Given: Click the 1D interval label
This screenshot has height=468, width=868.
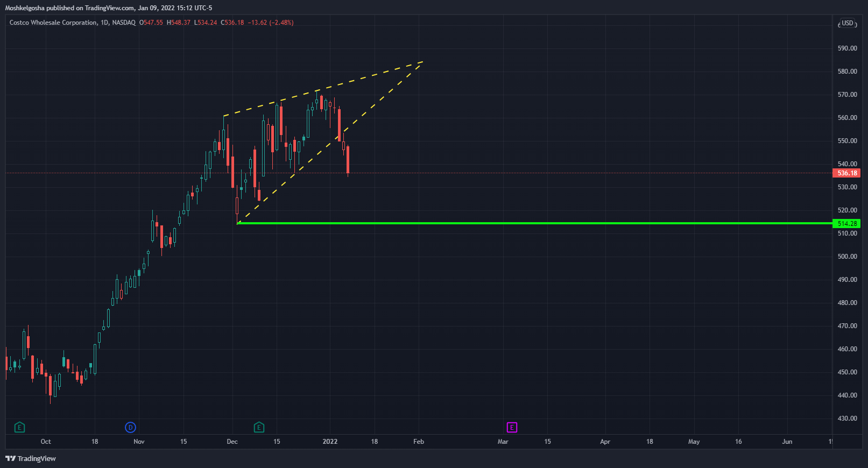Looking at the screenshot, I should click(x=104, y=23).
